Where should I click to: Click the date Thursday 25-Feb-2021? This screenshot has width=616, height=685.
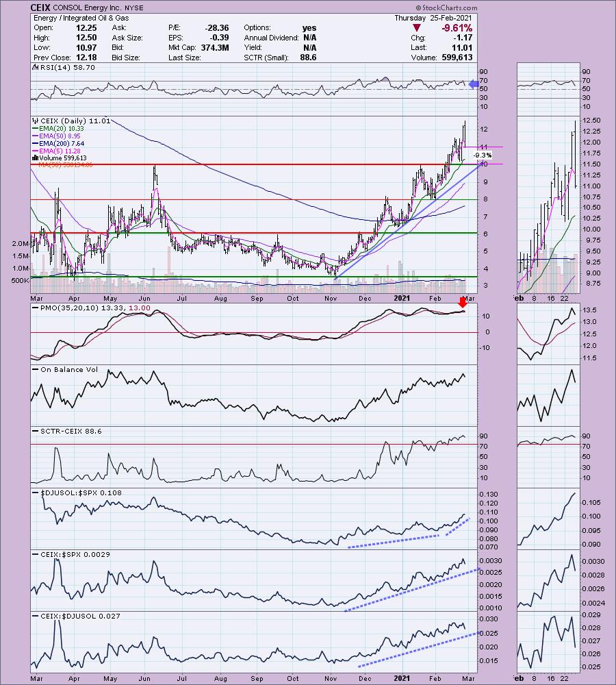click(x=433, y=18)
